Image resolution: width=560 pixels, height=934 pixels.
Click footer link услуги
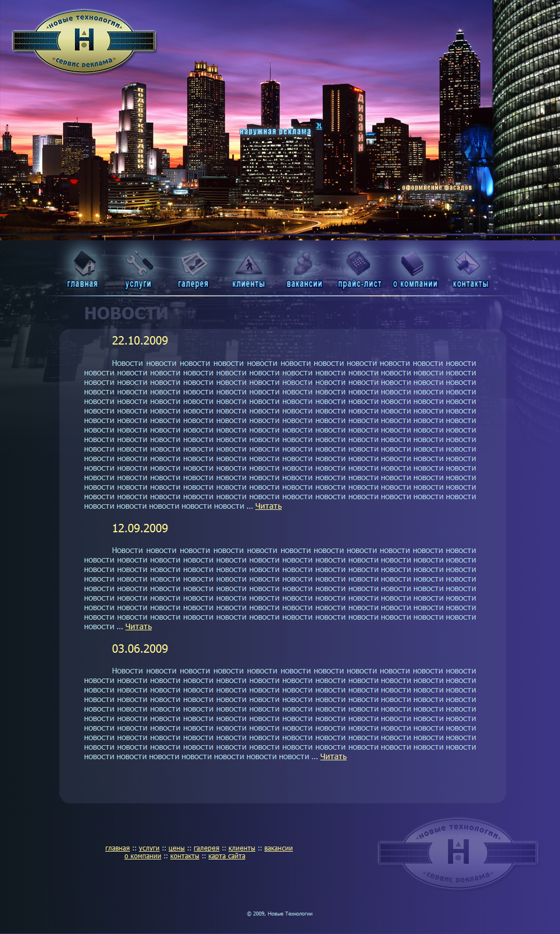[x=149, y=848]
